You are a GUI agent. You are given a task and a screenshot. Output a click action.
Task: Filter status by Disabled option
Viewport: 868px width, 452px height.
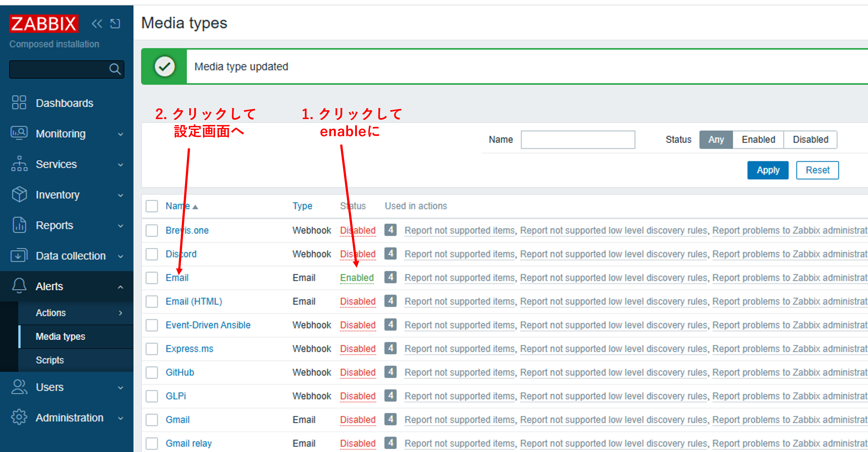point(810,139)
